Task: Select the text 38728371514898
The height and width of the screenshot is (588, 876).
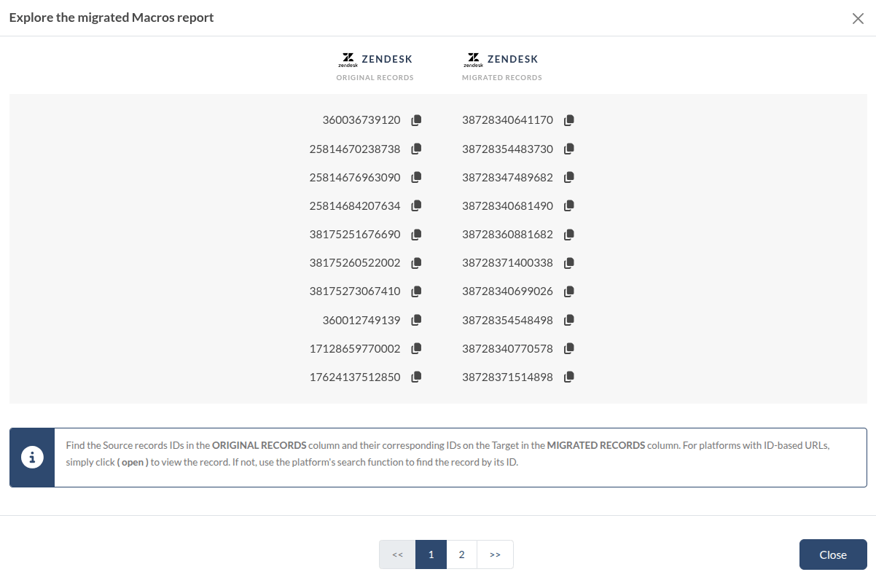Action: 508,377
